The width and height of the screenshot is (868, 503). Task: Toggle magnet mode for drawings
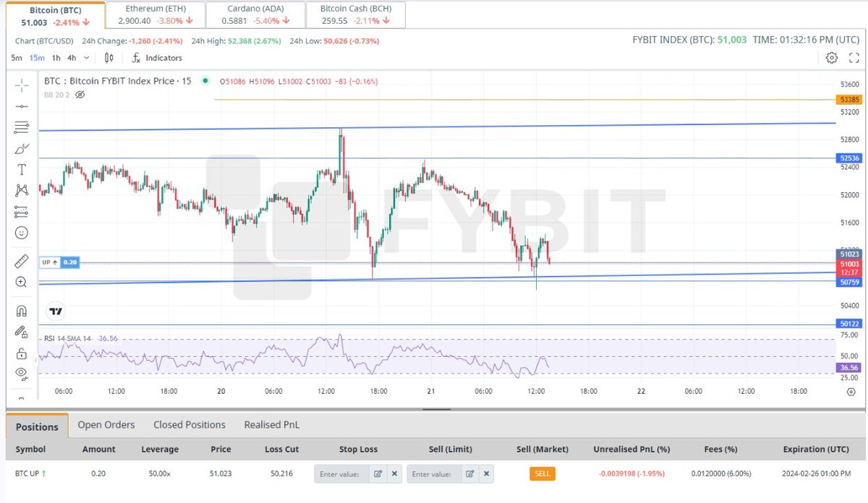[x=22, y=311]
